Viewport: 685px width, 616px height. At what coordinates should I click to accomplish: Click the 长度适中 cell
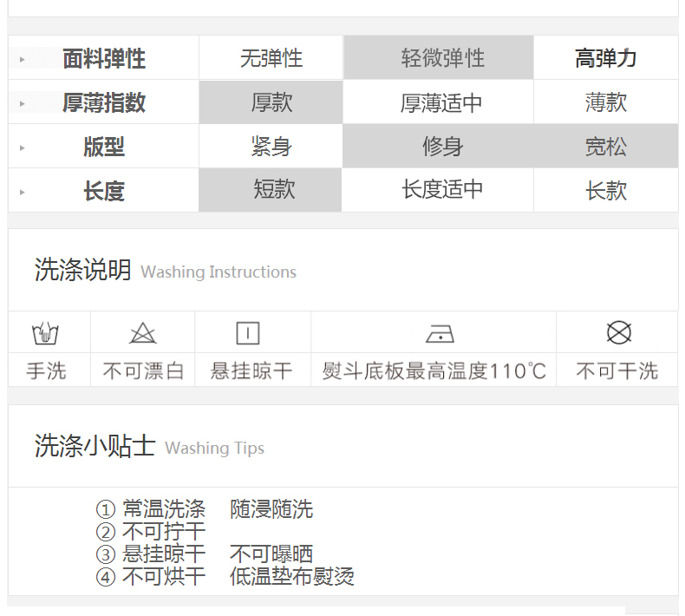(438, 190)
